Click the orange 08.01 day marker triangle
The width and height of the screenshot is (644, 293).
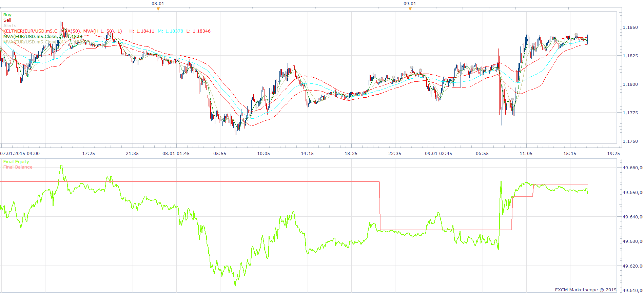click(x=158, y=9)
